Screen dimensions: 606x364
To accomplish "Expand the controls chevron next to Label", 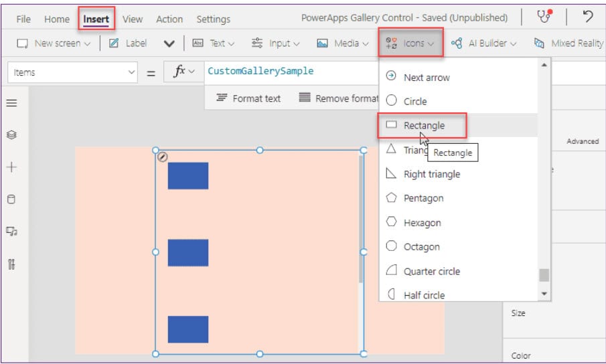I will point(169,43).
